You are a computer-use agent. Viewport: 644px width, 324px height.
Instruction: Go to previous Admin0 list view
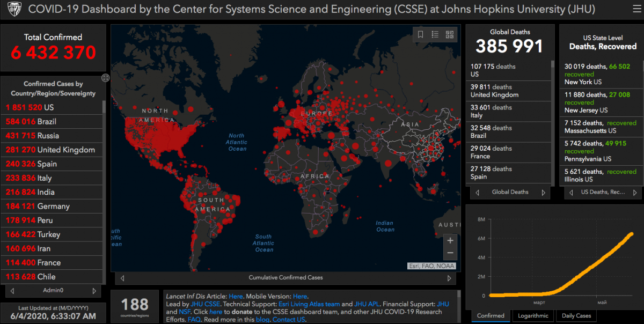click(x=12, y=291)
